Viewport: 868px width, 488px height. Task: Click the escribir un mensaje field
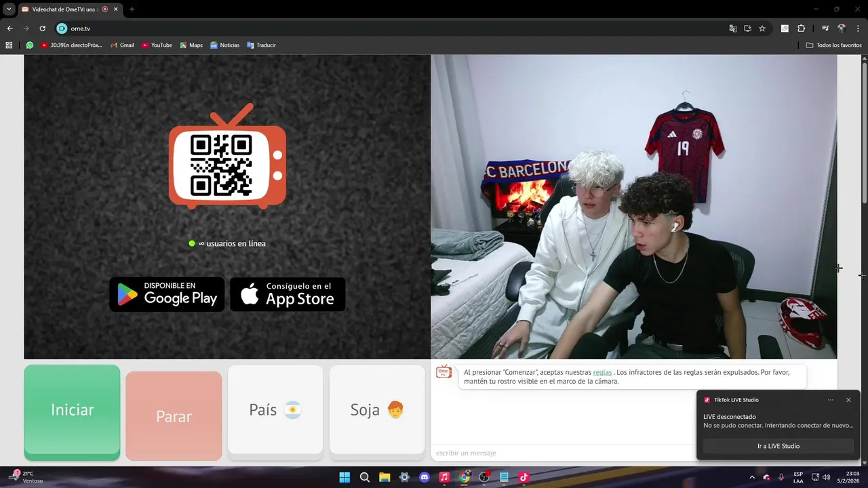[563, 453]
